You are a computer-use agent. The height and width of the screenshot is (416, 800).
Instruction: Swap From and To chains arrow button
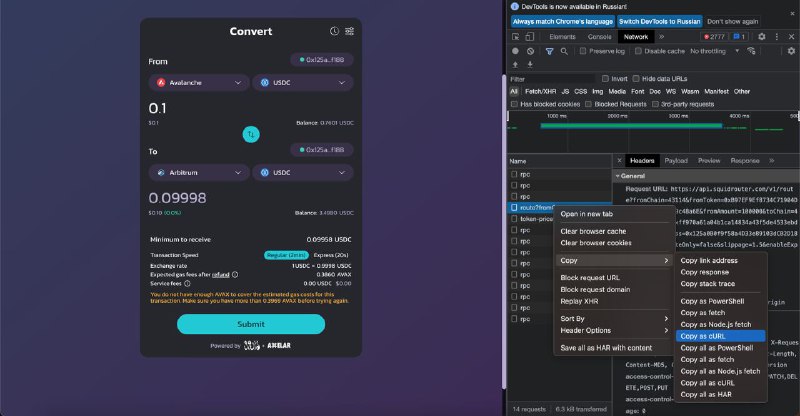pyautogui.click(x=251, y=134)
